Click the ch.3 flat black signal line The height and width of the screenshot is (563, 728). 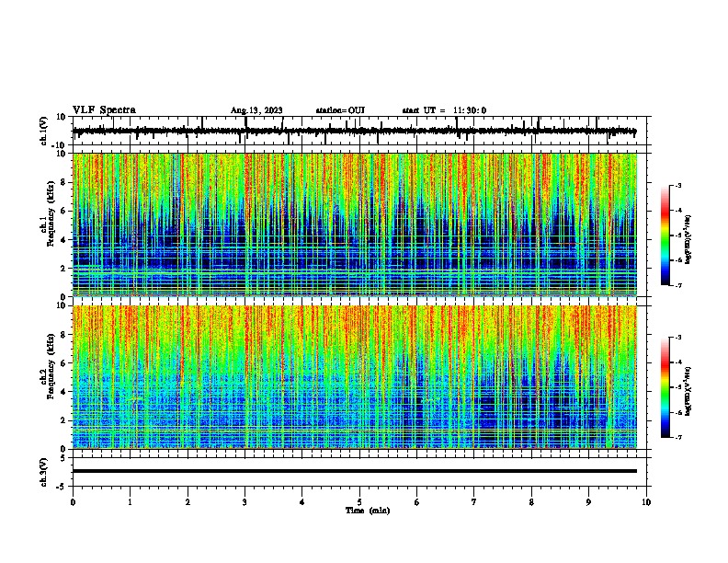(x=355, y=471)
